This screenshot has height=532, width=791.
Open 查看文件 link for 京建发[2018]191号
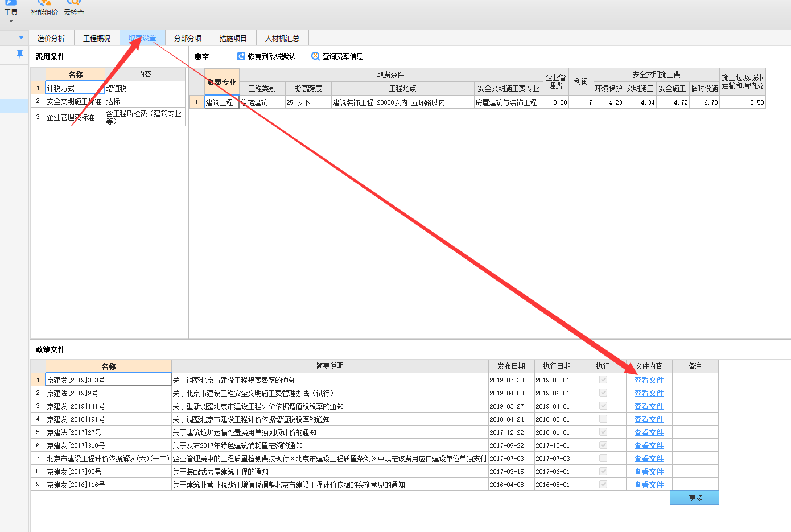click(x=649, y=419)
